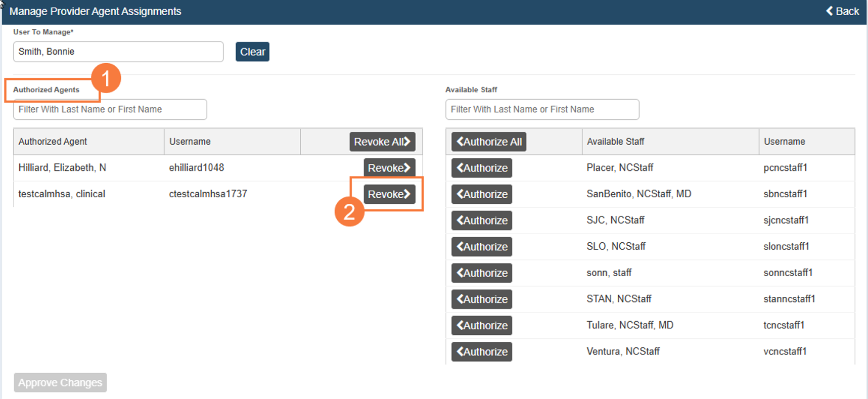
Task: Authorize STAN, NCStaff
Action: [481, 299]
